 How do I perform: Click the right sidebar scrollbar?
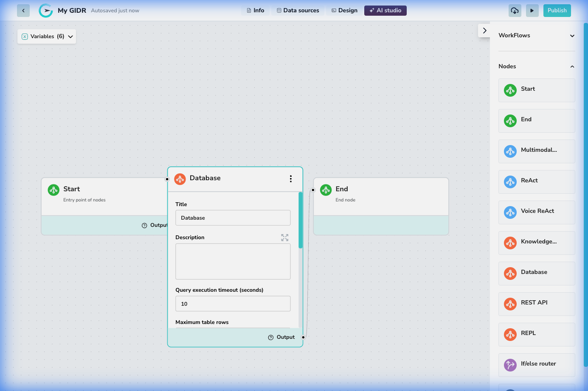coord(586,194)
